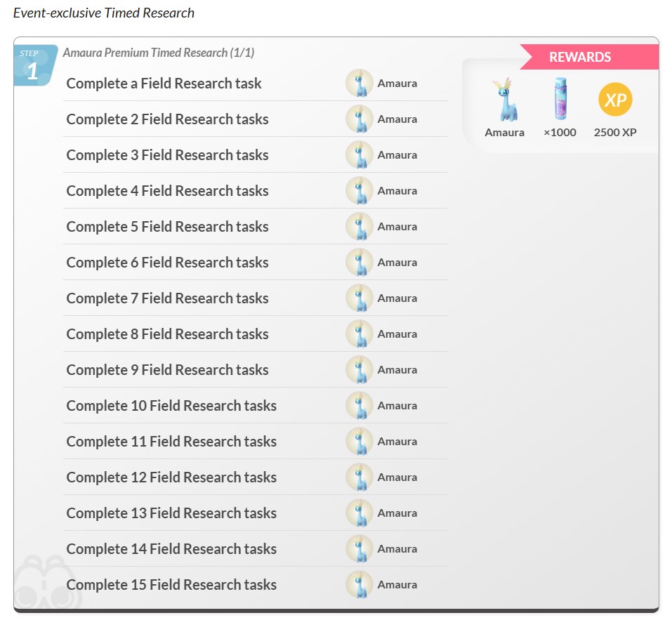Click 'Complete 10 Field Research tasks' text
The width and height of the screenshot is (672, 620).
pyautogui.click(x=171, y=406)
